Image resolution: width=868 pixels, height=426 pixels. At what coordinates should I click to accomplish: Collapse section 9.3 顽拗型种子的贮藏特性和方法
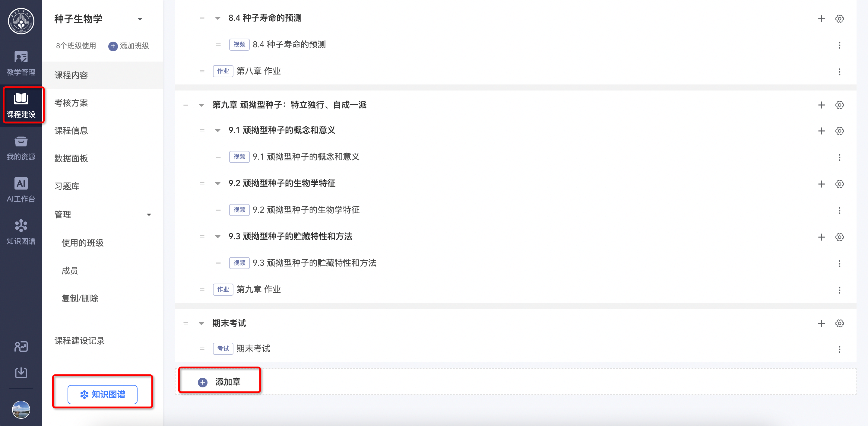tap(218, 237)
